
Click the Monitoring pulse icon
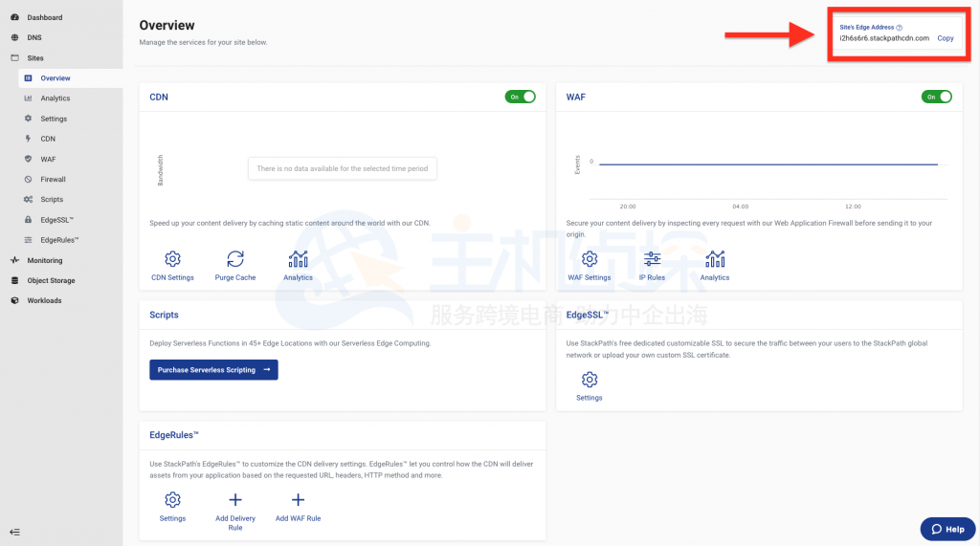[15, 260]
